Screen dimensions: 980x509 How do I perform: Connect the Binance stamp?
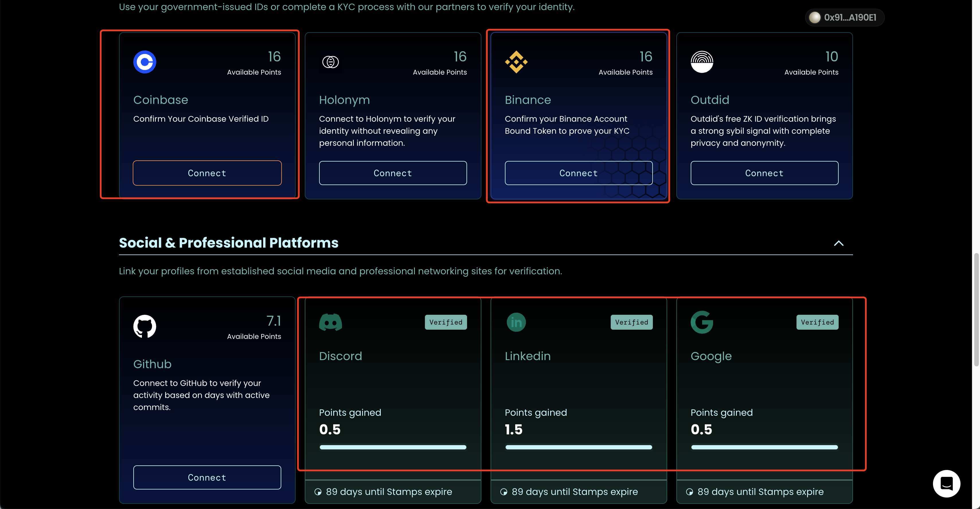coord(578,173)
